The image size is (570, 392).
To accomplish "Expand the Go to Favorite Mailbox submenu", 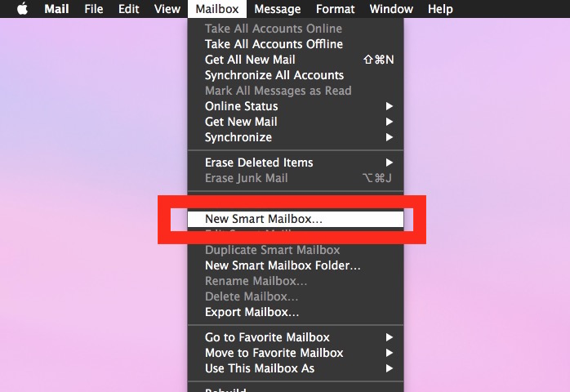I will [296, 337].
